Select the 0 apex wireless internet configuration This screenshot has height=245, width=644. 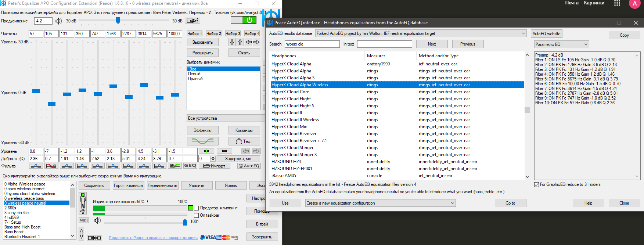(36, 189)
